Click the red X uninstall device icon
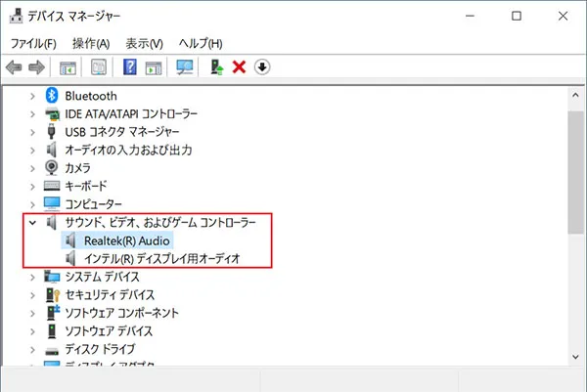Viewport: 587px width, 392px height. [239, 67]
